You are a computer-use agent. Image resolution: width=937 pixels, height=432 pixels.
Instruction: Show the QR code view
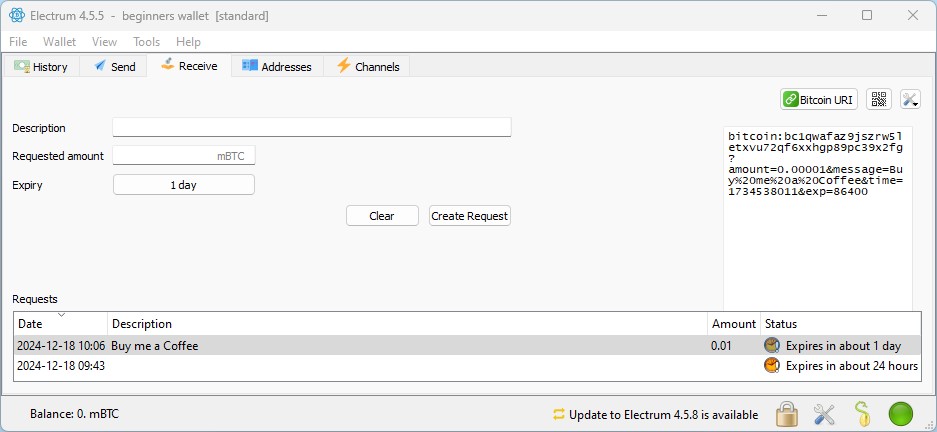coord(878,99)
